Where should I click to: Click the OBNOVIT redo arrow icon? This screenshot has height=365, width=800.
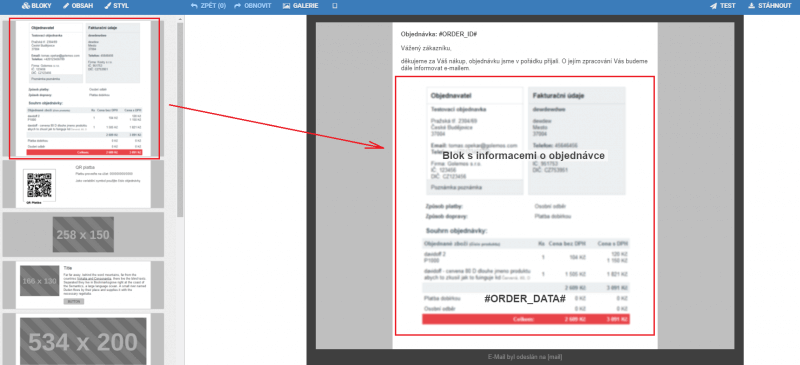[238, 6]
